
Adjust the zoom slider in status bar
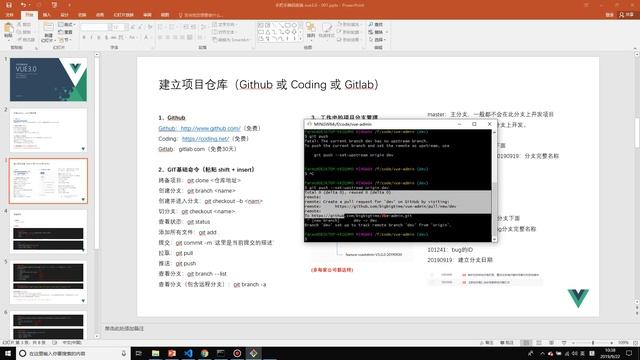point(593,343)
